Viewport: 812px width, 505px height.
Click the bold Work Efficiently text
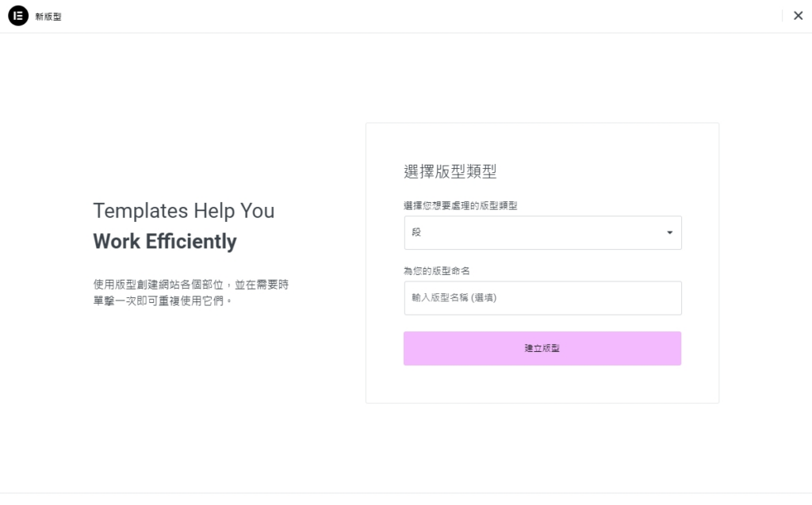165,241
